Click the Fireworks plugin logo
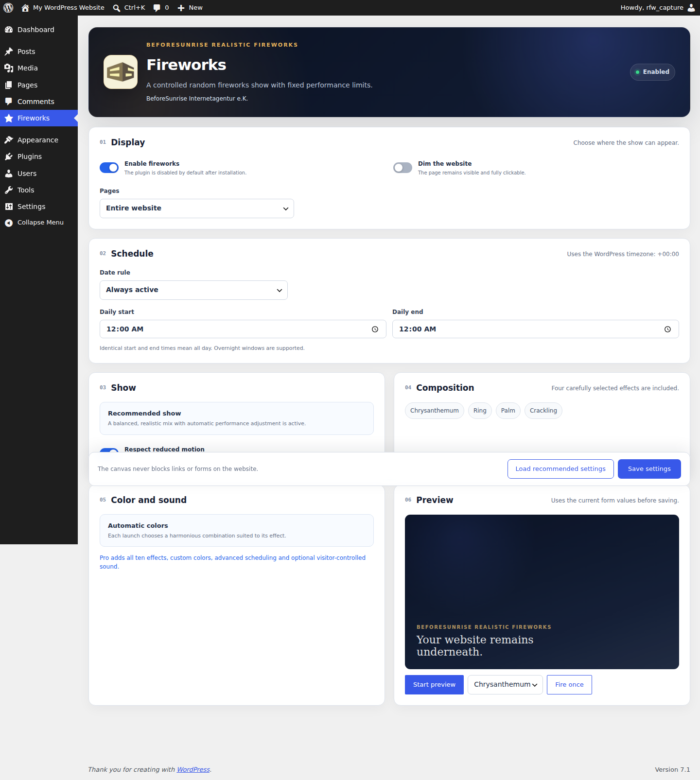The image size is (700, 780). point(121,72)
